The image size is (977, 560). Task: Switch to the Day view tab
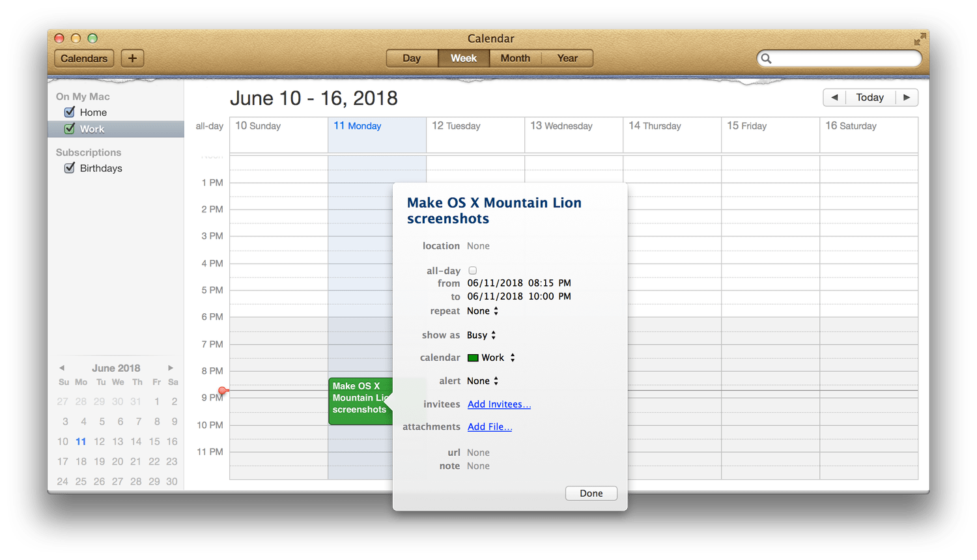tap(412, 58)
